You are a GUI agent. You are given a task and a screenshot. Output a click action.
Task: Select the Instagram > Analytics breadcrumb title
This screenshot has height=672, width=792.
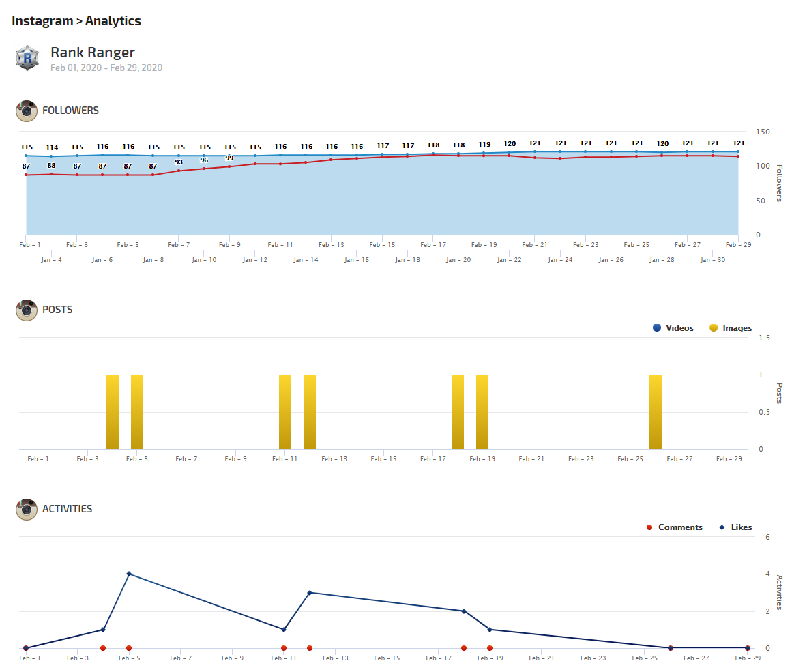76,20
